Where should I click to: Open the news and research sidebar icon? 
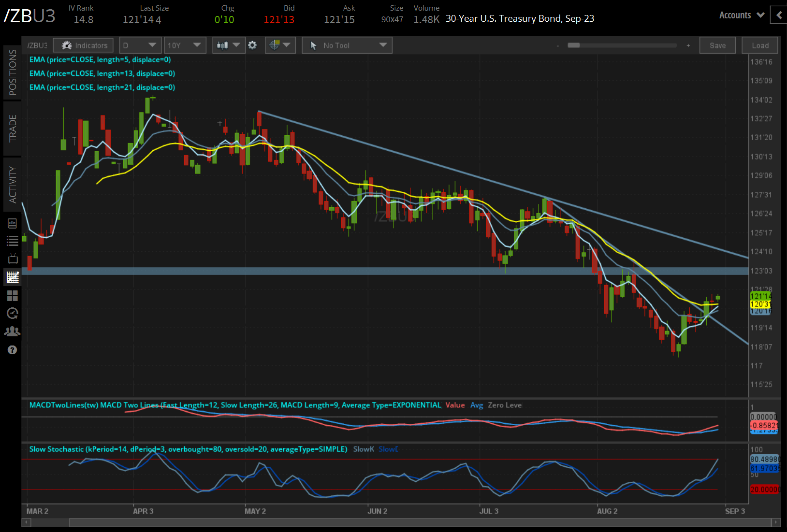[x=12, y=223]
